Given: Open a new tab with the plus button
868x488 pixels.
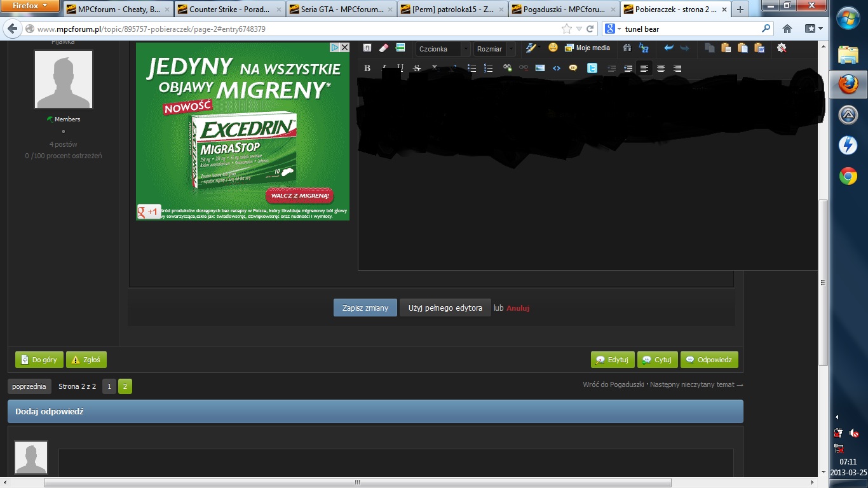Looking at the screenshot, I should pos(740,10).
